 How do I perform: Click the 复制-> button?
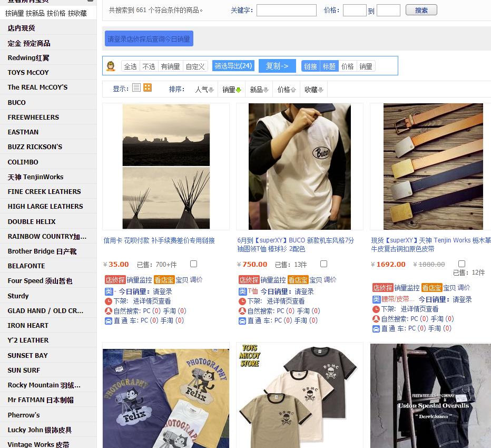pyautogui.click(x=277, y=66)
